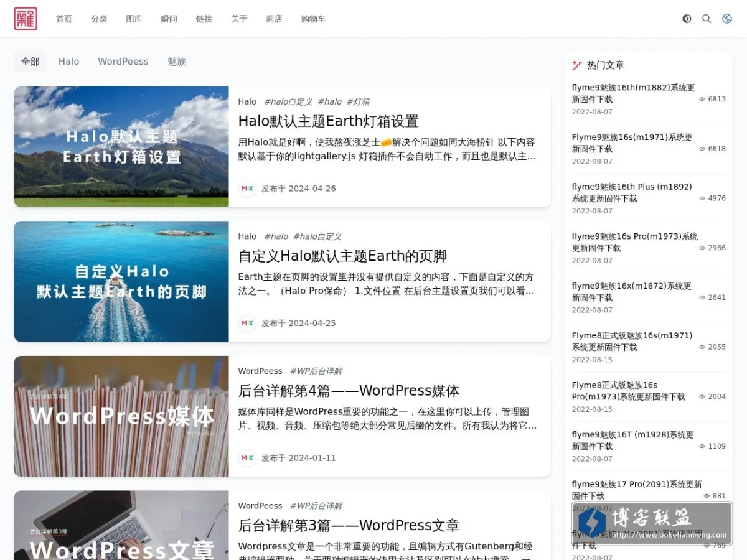747x560 pixels.
Task: Click the red seal site logo
Action: pos(26,19)
